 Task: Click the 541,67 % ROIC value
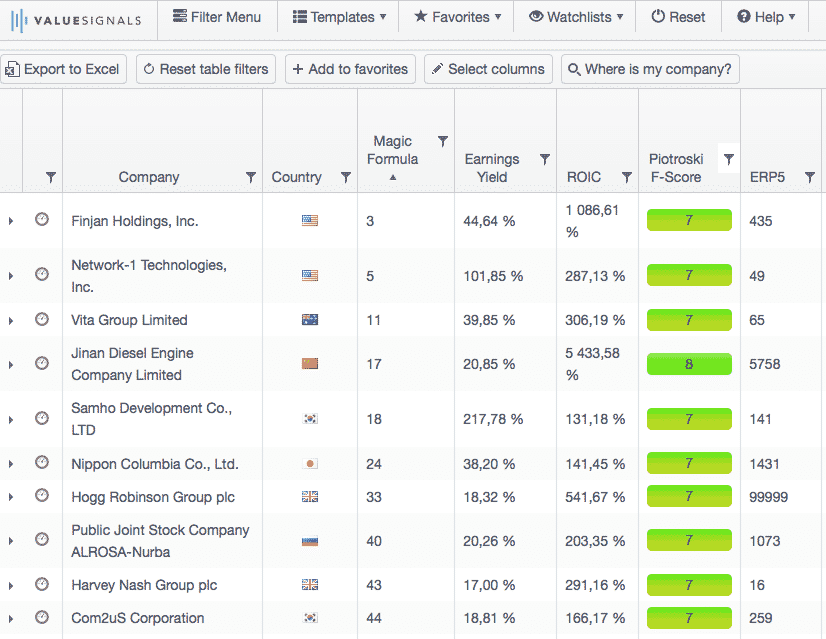[x=595, y=497]
